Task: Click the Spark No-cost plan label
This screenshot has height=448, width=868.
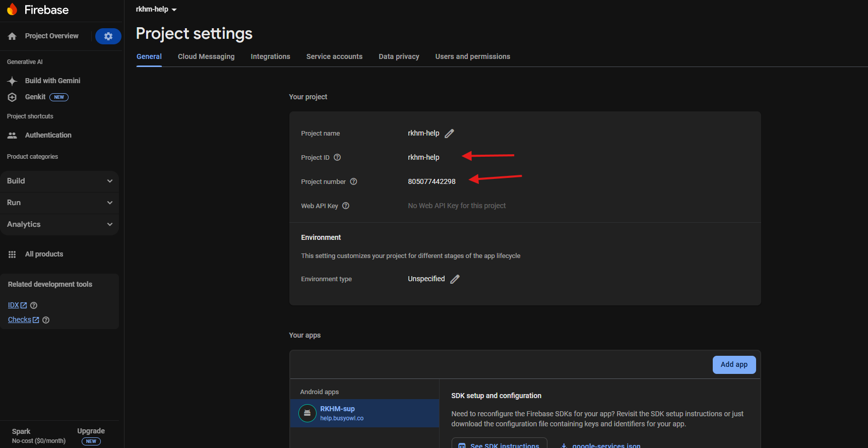Action: pyautogui.click(x=39, y=436)
